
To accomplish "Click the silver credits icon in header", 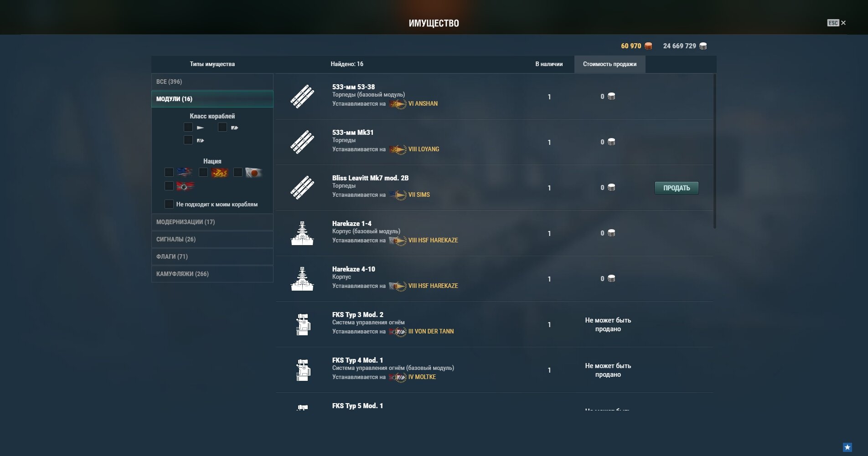I will tap(703, 46).
